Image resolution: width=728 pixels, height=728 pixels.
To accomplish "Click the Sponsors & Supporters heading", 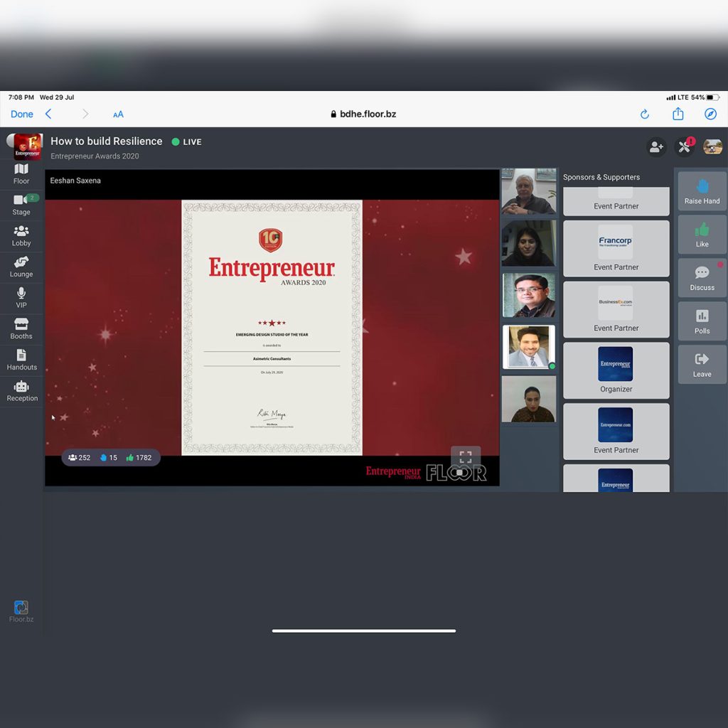I will (601, 177).
